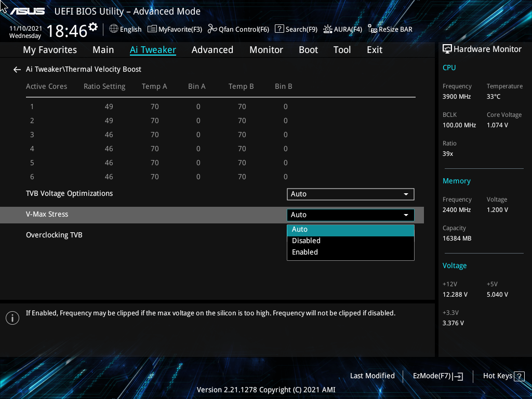The height and width of the screenshot is (399, 532).
Task: Open the Hot Keys help
Action: 503,376
